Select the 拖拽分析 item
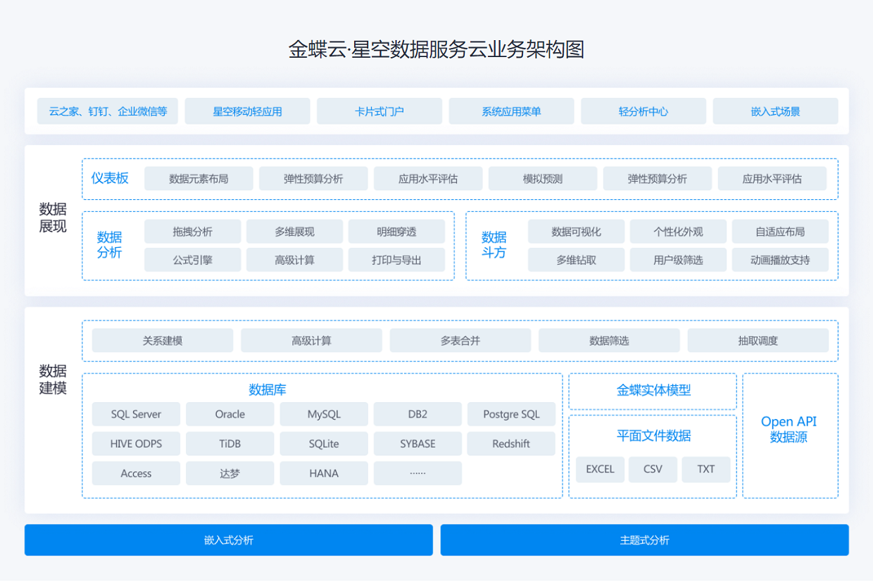Viewport: 873px width, 588px height. tap(192, 232)
